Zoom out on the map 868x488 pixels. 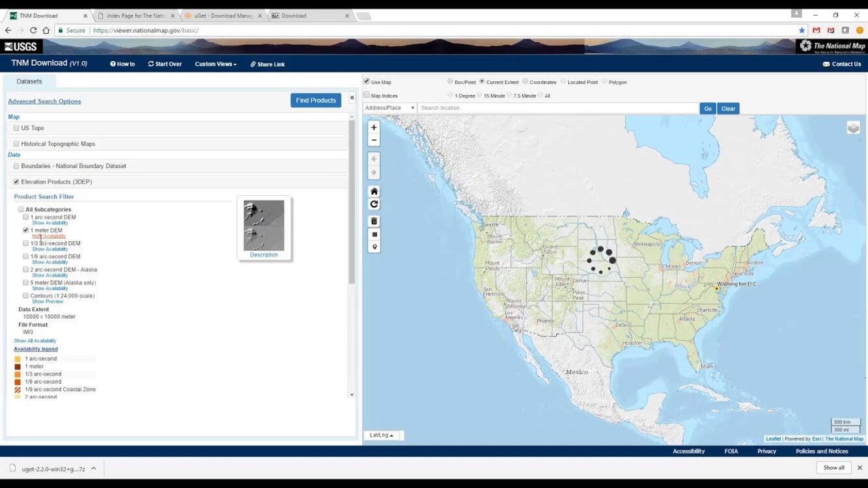tap(374, 141)
